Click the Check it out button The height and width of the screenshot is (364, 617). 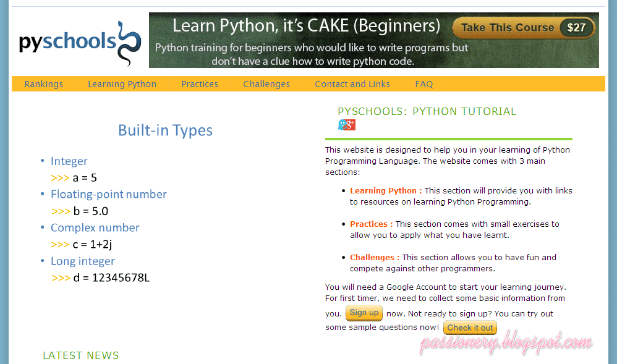coord(470,328)
